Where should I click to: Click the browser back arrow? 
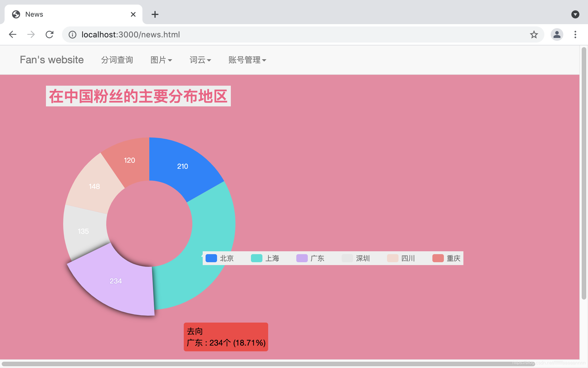click(x=13, y=34)
